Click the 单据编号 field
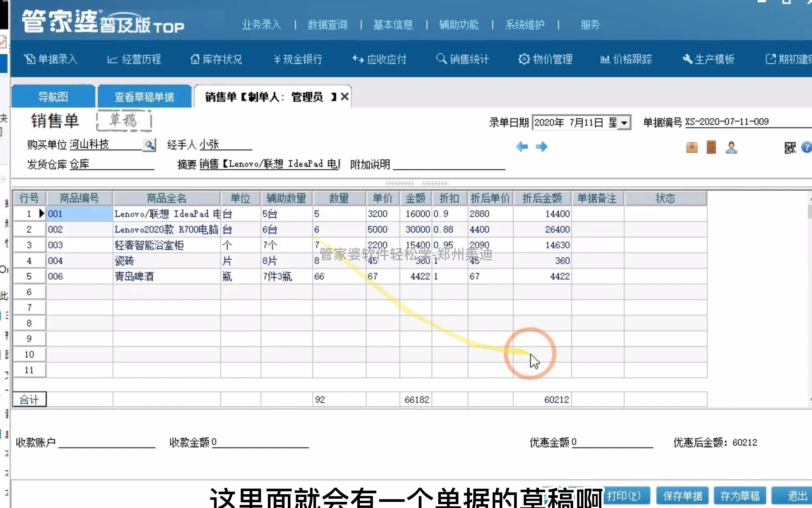Viewport: 812px width, 508px height. (x=748, y=122)
